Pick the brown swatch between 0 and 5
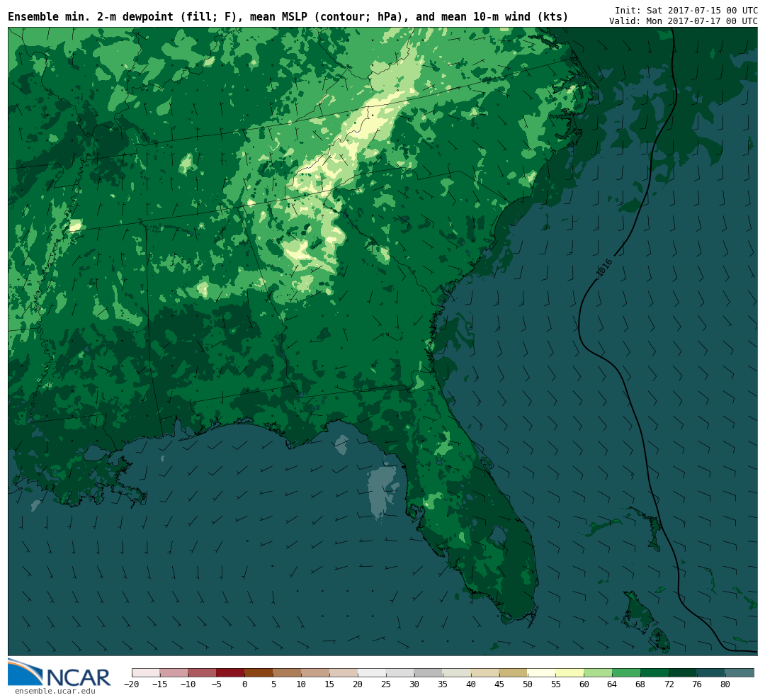The height and width of the screenshot is (700, 765). (259, 672)
